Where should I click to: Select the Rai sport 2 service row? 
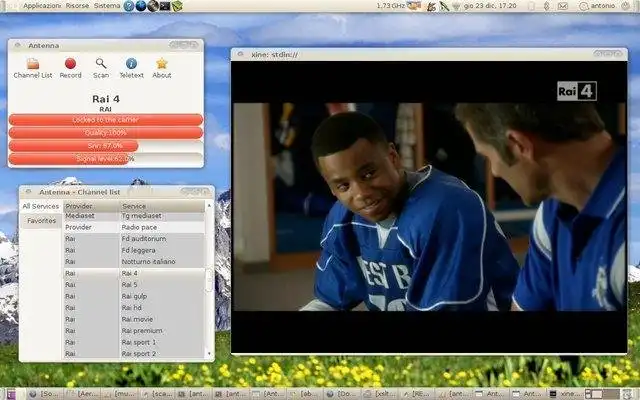pyautogui.click(x=134, y=353)
